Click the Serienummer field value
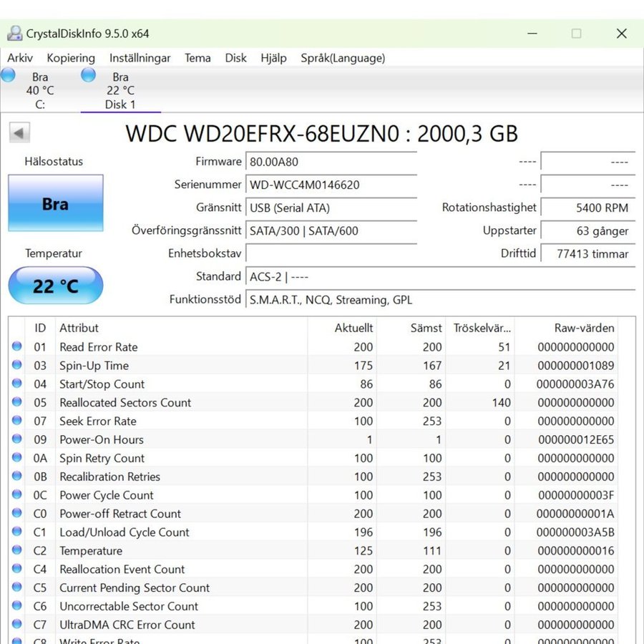This screenshot has height=644, width=644. click(x=331, y=185)
